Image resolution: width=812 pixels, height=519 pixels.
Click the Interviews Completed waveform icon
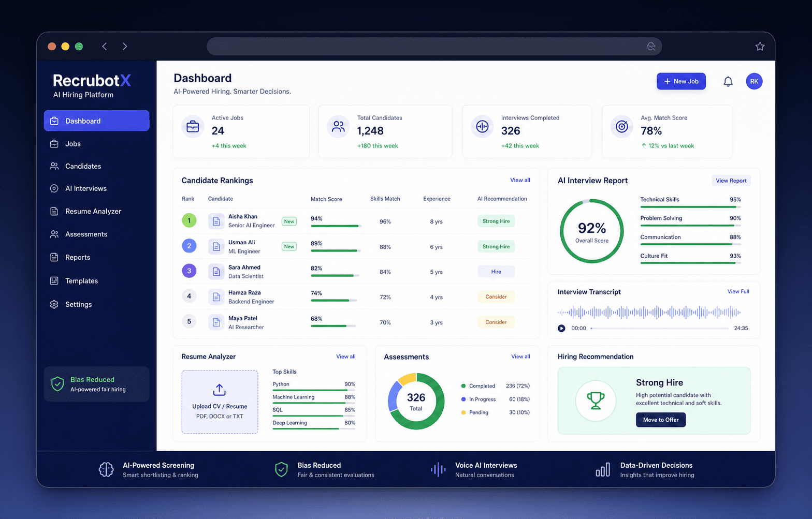click(482, 126)
